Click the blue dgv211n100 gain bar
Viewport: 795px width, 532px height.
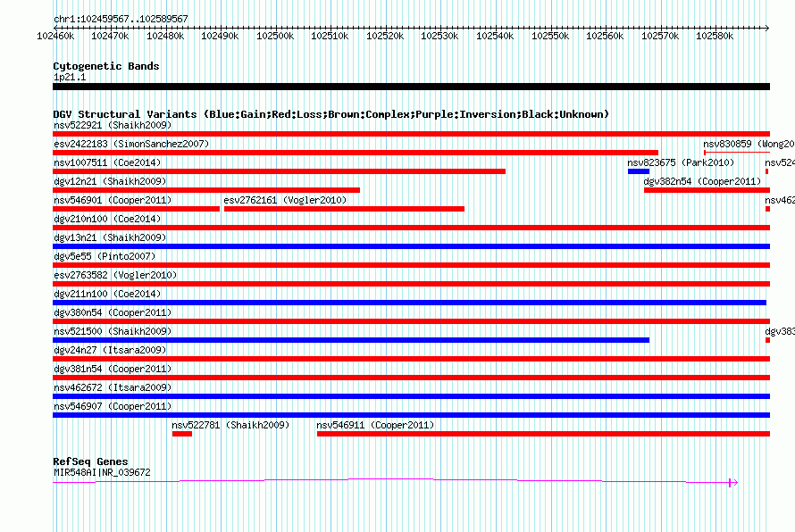(x=410, y=303)
